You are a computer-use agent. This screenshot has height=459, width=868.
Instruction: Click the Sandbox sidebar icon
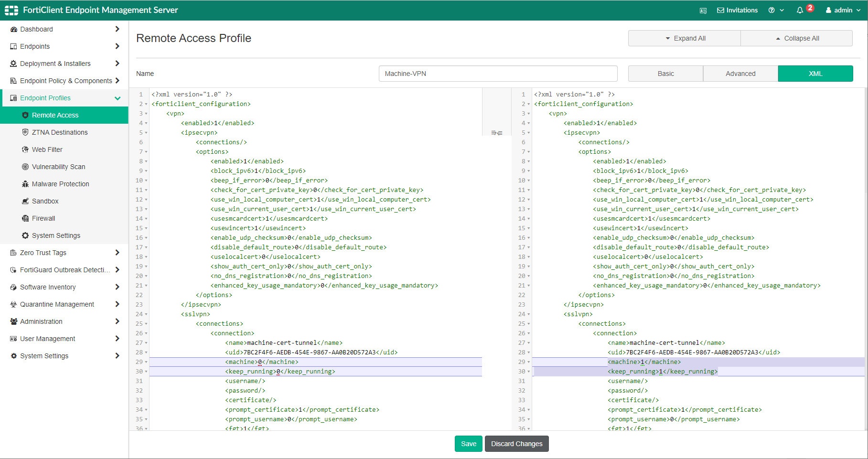point(25,201)
